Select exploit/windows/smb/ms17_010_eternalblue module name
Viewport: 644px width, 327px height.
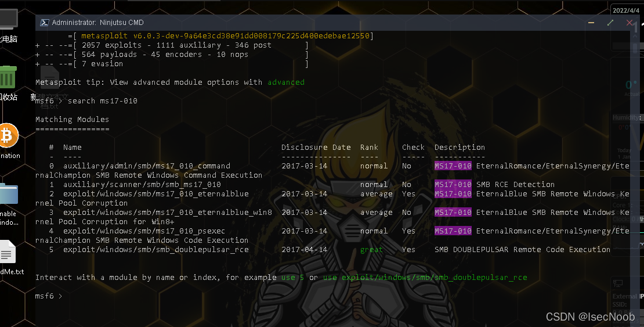(x=156, y=194)
